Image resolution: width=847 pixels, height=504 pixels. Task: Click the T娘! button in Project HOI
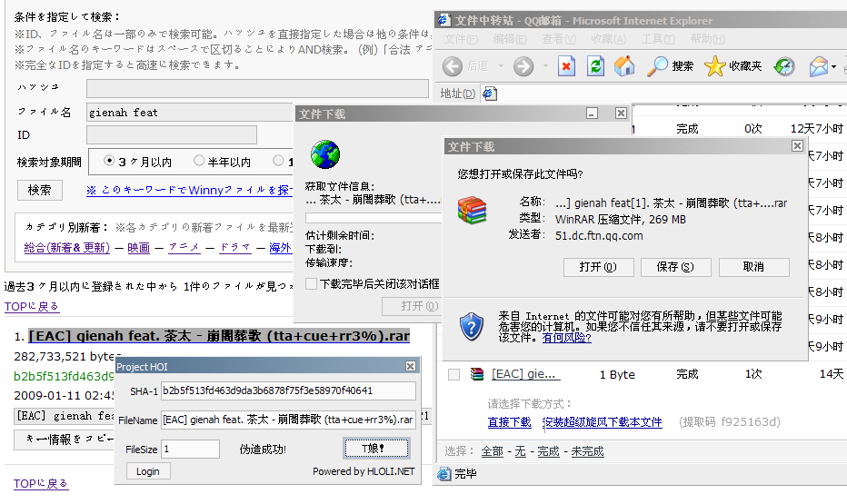pyautogui.click(x=376, y=448)
